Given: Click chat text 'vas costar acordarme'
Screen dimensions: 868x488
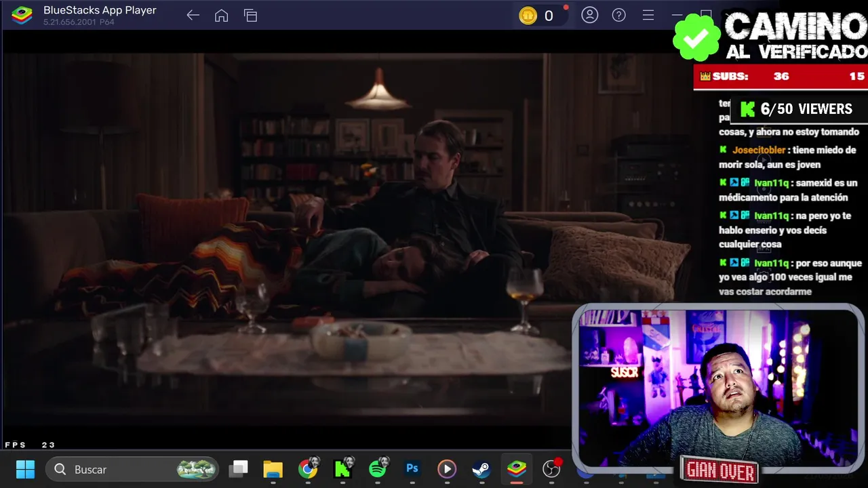Looking at the screenshot, I should [x=765, y=291].
